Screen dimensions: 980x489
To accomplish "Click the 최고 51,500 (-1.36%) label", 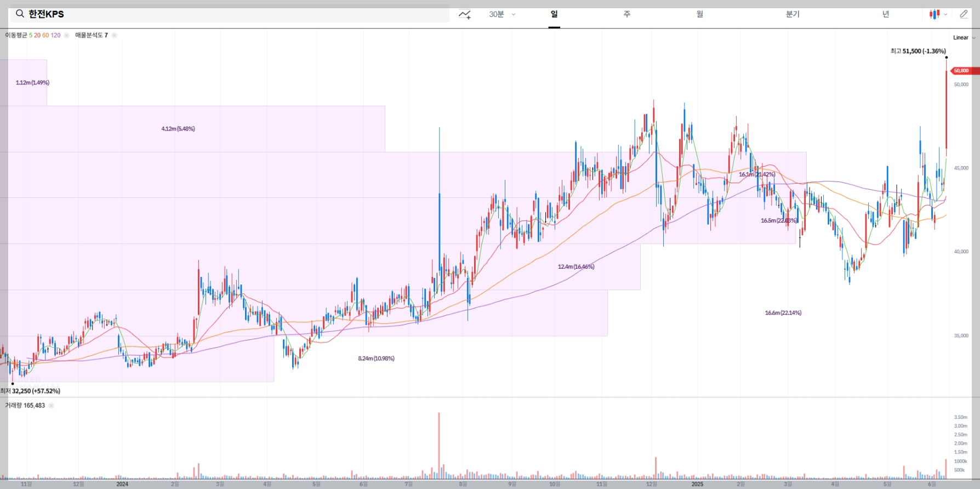I will click(x=918, y=51).
